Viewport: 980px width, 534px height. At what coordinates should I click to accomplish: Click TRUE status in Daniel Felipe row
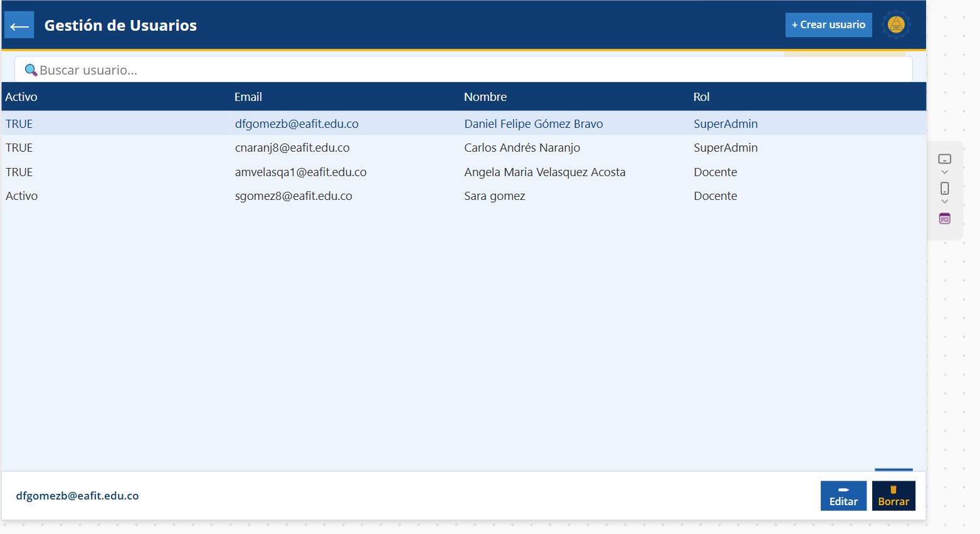click(x=19, y=124)
